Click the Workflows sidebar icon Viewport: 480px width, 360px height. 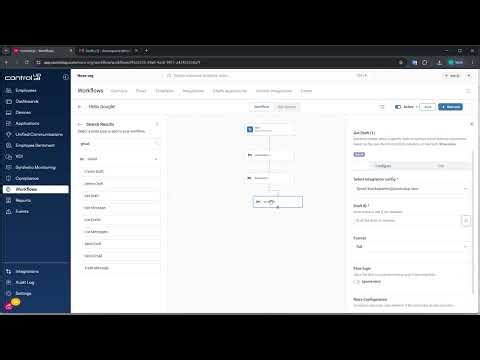[x=9, y=189]
